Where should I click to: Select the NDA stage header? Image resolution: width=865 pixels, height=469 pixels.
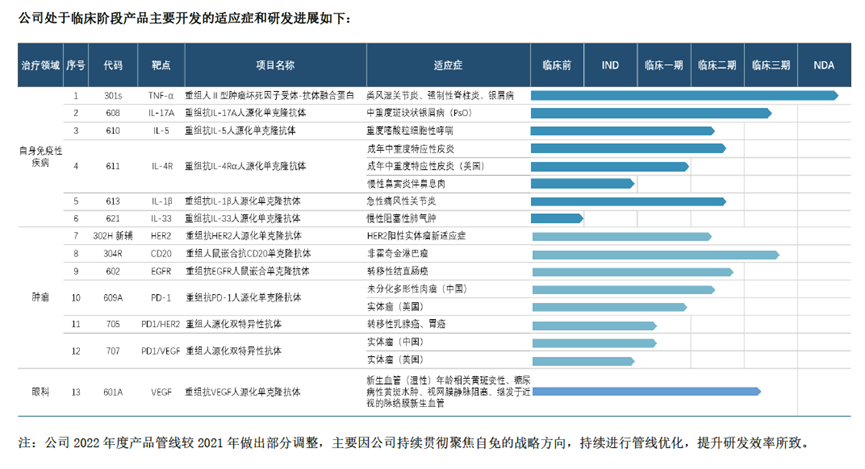point(824,65)
